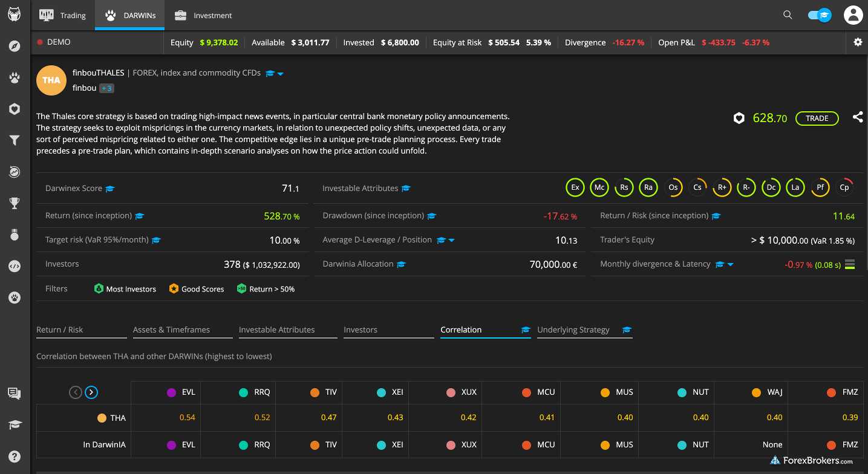Click the Rs investable attribute badge

624,187
